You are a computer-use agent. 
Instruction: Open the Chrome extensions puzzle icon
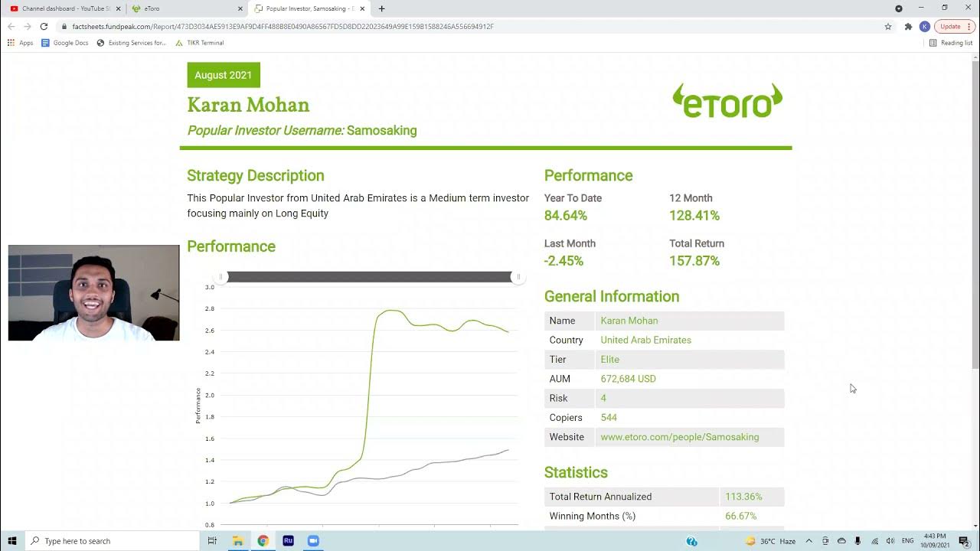[908, 26]
